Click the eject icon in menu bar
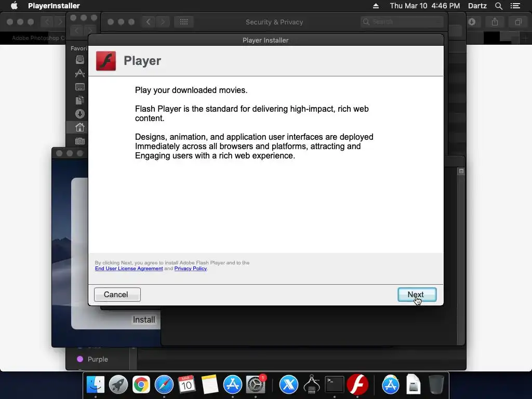The height and width of the screenshot is (399, 532). 376,6
